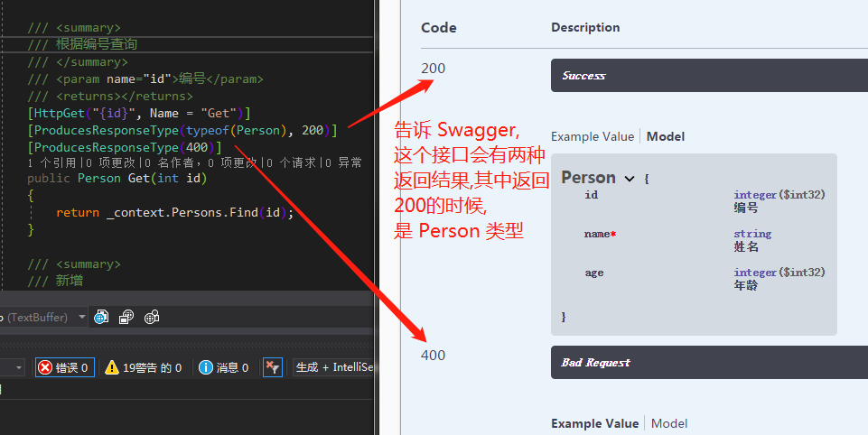Click the returns comment line

[x=110, y=97]
